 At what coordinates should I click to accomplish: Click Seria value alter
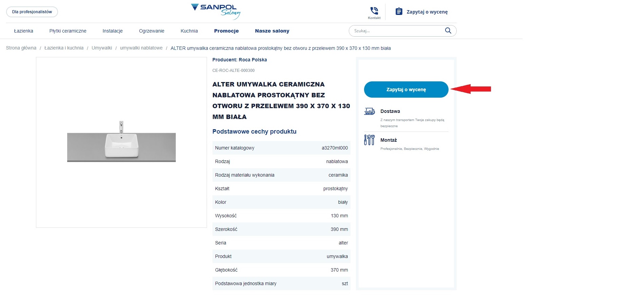(343, 243)
